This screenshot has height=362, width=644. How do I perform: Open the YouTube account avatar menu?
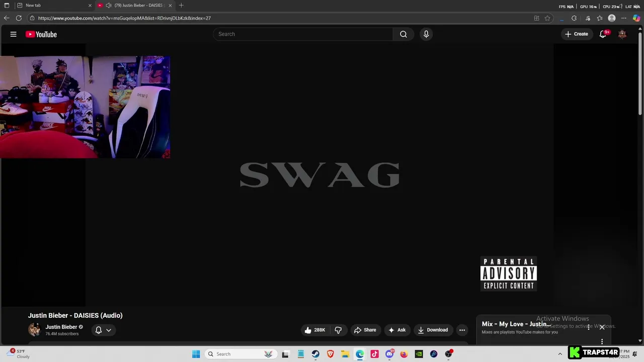pos(622,34)
